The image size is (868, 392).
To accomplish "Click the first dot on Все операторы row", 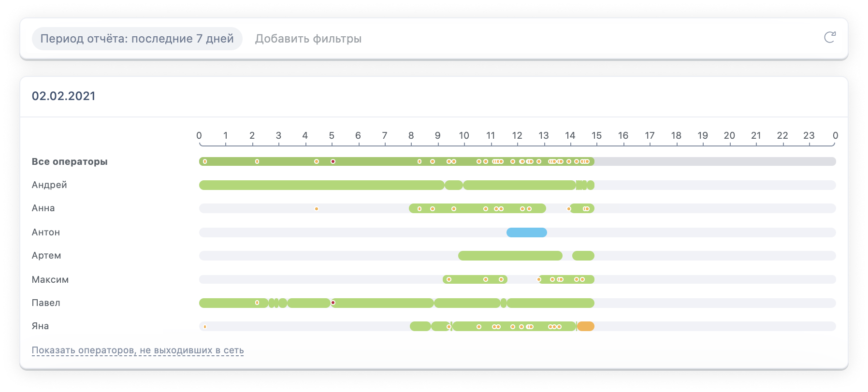I will click(x=205, y=161).
